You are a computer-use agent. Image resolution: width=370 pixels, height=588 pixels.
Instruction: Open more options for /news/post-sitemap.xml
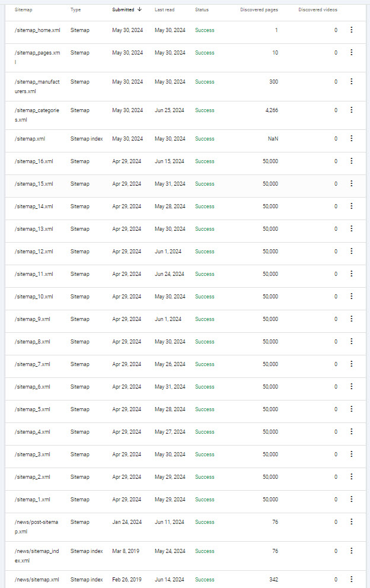[351, 522]
